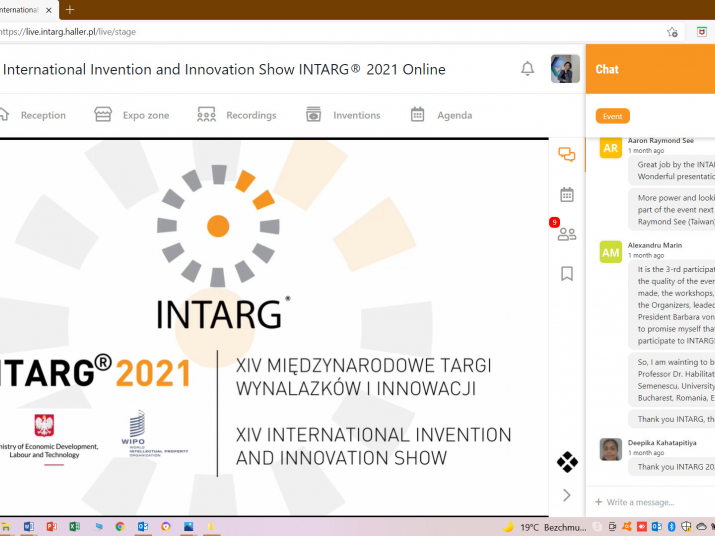Open a new browser tab with plus
This screenshot has width=715, height=536.
[x=70, y=9]
